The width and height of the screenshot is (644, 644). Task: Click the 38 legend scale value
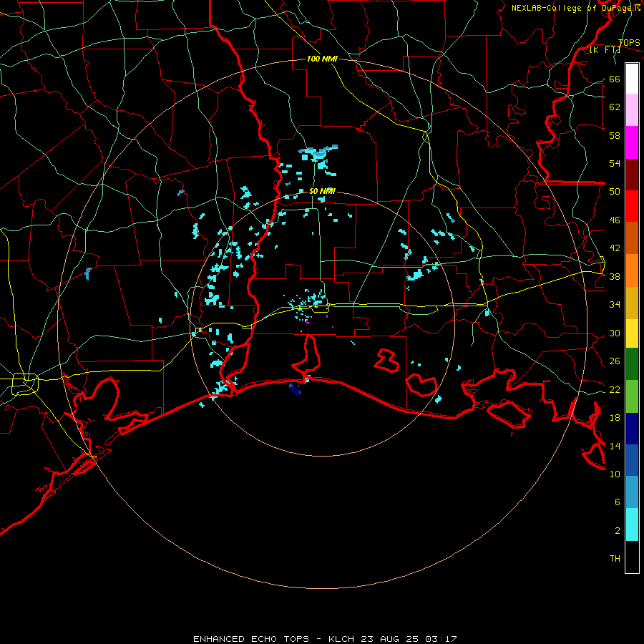point(615,276)
